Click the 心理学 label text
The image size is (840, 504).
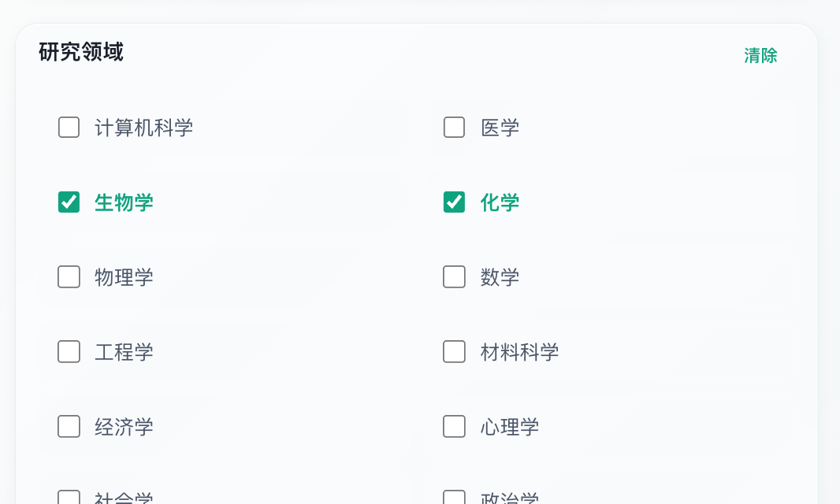coord(509,427)
